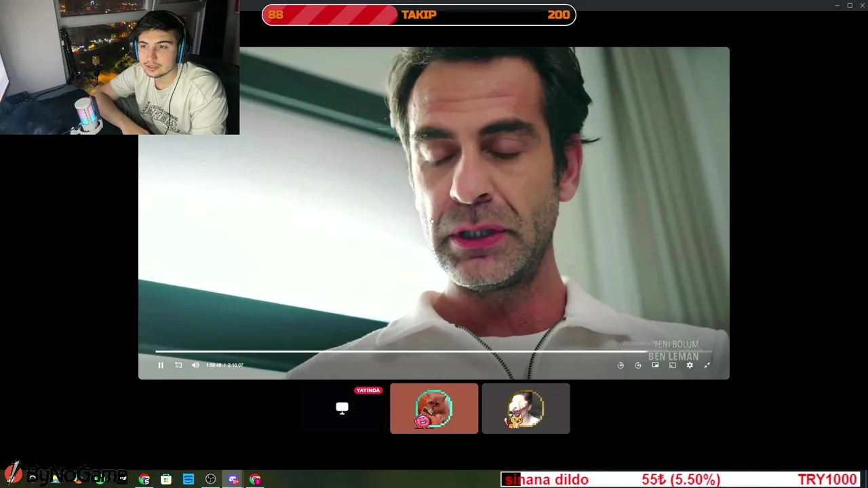The width and height of the screenshot is (868, 488).
Task: Switch to OBS Studio in taskbar
Action: coord(211,479)
